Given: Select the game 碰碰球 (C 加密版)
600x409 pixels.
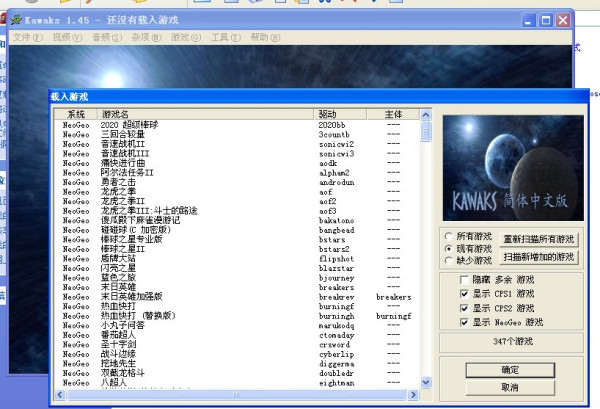Looking at the screenshot, I should pyautogui.click(x=135, y=230).
